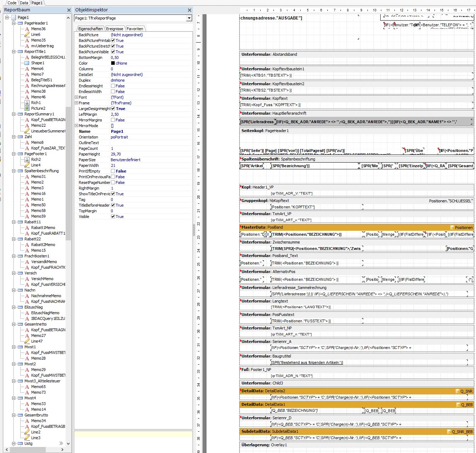Close the Reportbaum panel
Viewport: 476px width, 453px height.
point(69,10)
